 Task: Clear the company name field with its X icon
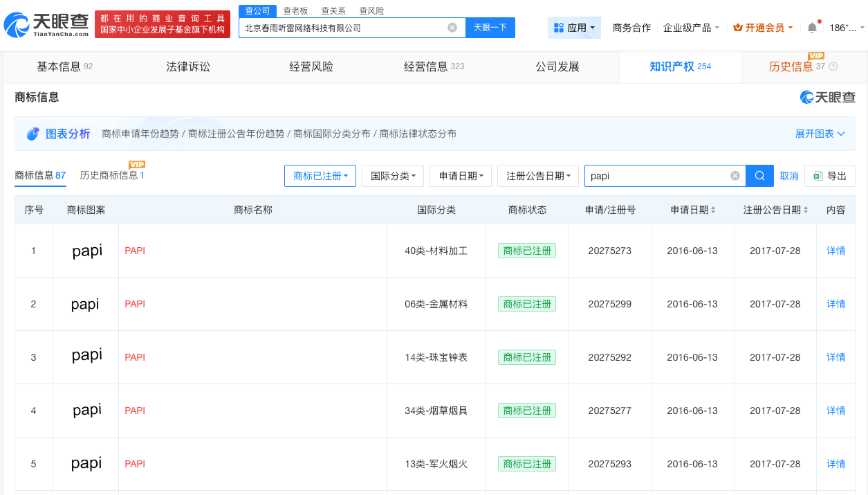click(453, 27)
